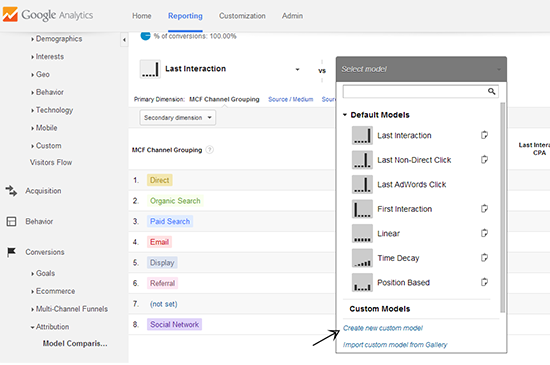Click Import custom model from Gallery

pyautogui.click(x=395, y=345)
